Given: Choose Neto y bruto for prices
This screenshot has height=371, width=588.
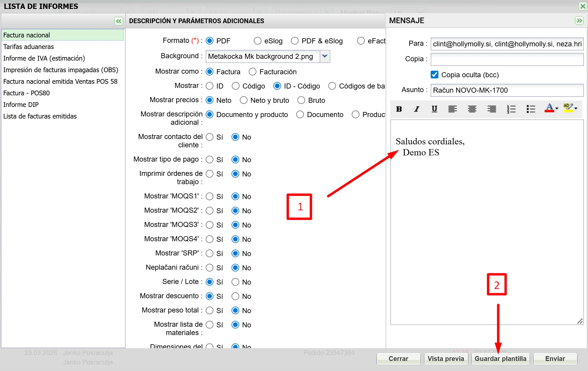Looking at the screenshot, I should [x=244, y=100].
